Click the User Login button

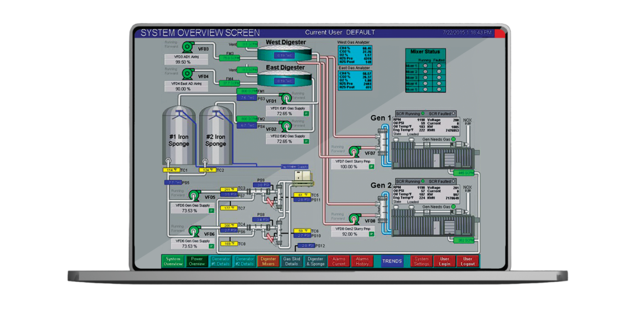click(x=445, y=261)
